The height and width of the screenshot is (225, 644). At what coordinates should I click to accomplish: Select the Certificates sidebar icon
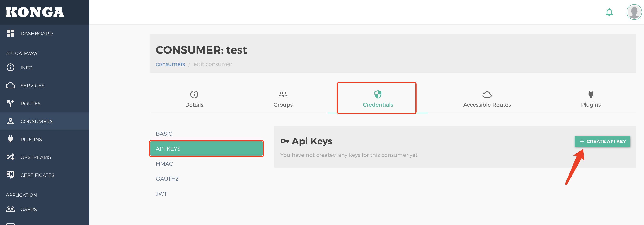10,175
